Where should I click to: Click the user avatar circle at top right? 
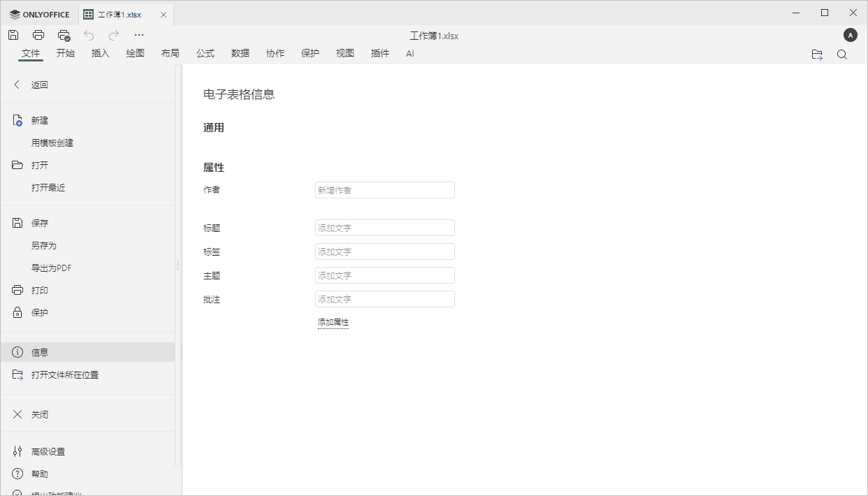pyautogui.click(x=851, y=34)
